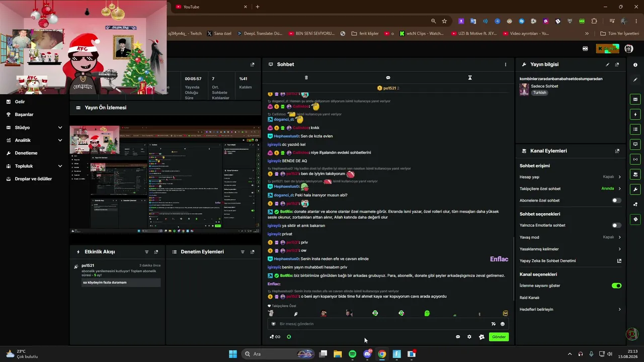Toggle İzlenme sayısını göster switch
Screen dimensions: 644x362
coord(616,286)
